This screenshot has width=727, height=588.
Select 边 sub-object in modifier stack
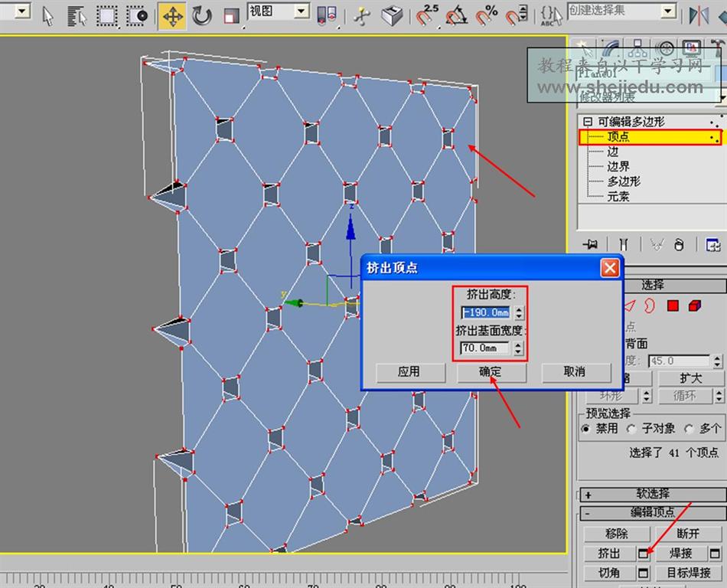613,152
